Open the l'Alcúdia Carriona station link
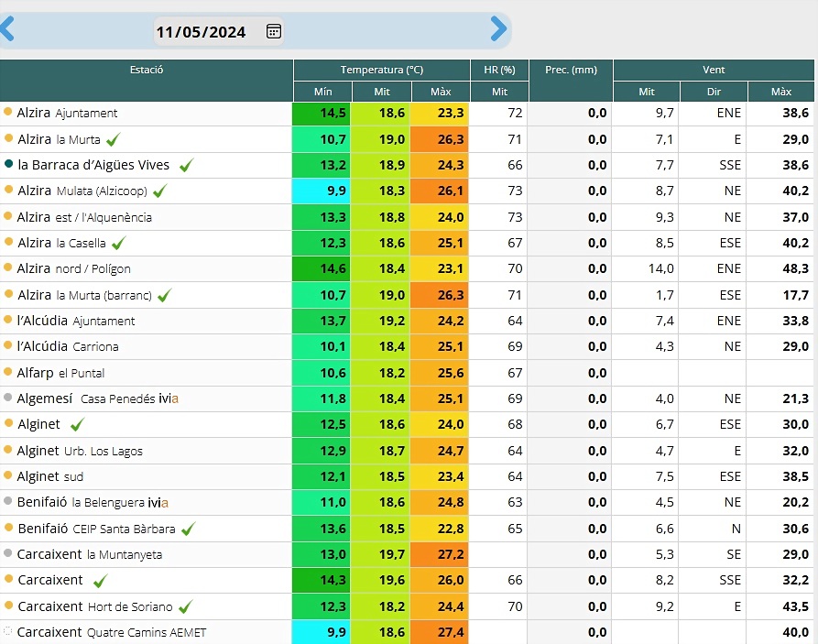The image size is (818, 644). tap(68, 346)
